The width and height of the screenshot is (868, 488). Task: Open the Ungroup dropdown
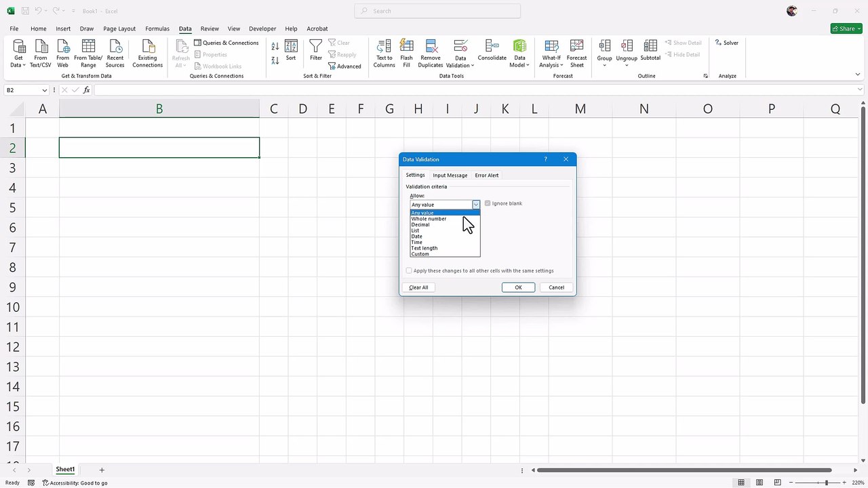point(627,65)
